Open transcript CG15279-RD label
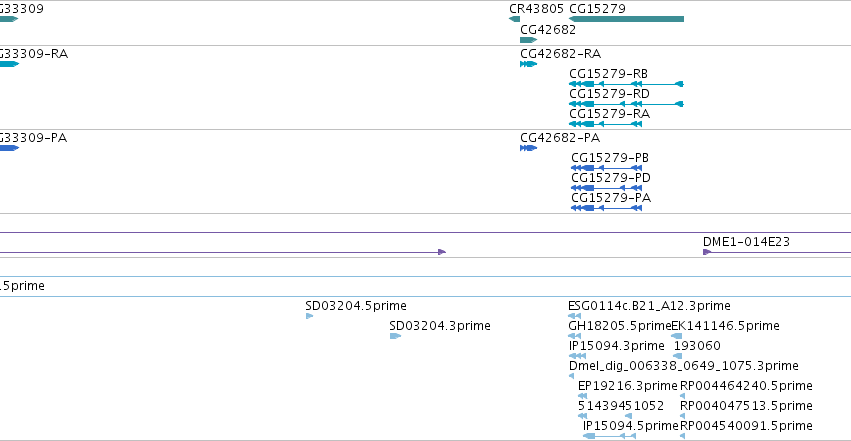 point(609,94)
